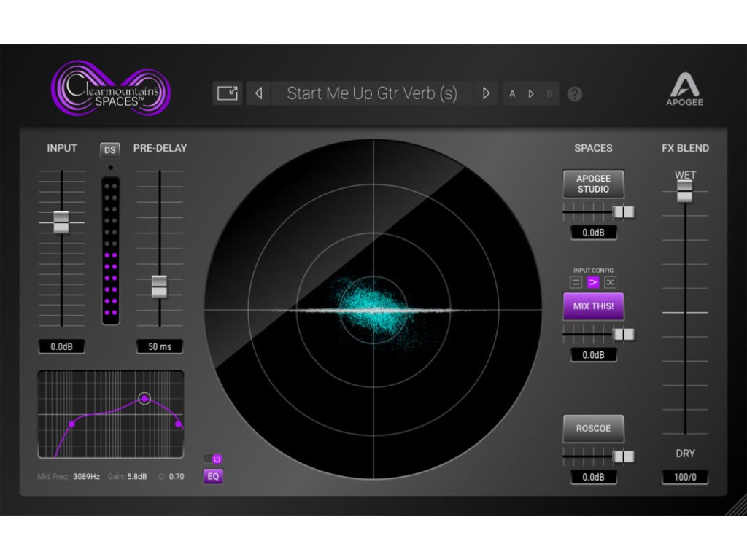The image size is (747, 560).
Task: Select the crossed input config icon
Action: click(611, 282)
